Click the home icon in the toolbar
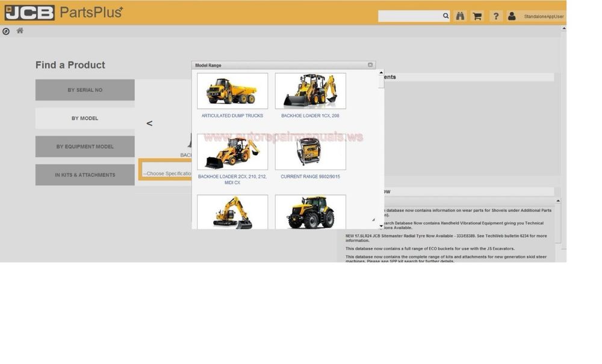 click(20, 31)
